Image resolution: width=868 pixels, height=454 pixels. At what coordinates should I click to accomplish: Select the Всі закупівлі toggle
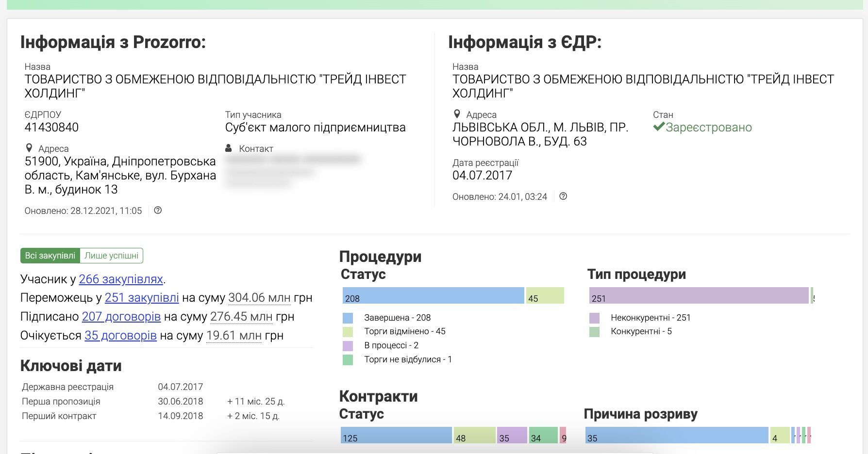(x=50, y=256)
